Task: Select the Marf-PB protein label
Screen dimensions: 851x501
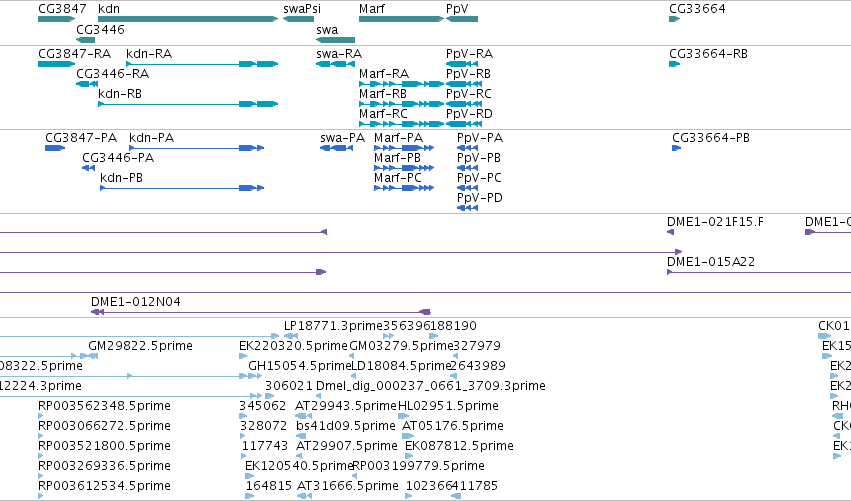Action: tap(397, 158)
